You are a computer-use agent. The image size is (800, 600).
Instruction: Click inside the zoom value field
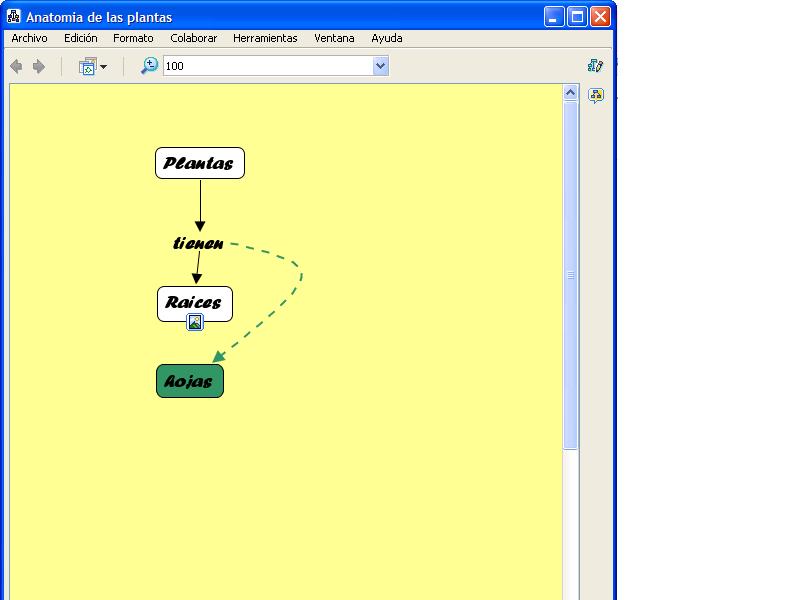(x=266, y=66)
